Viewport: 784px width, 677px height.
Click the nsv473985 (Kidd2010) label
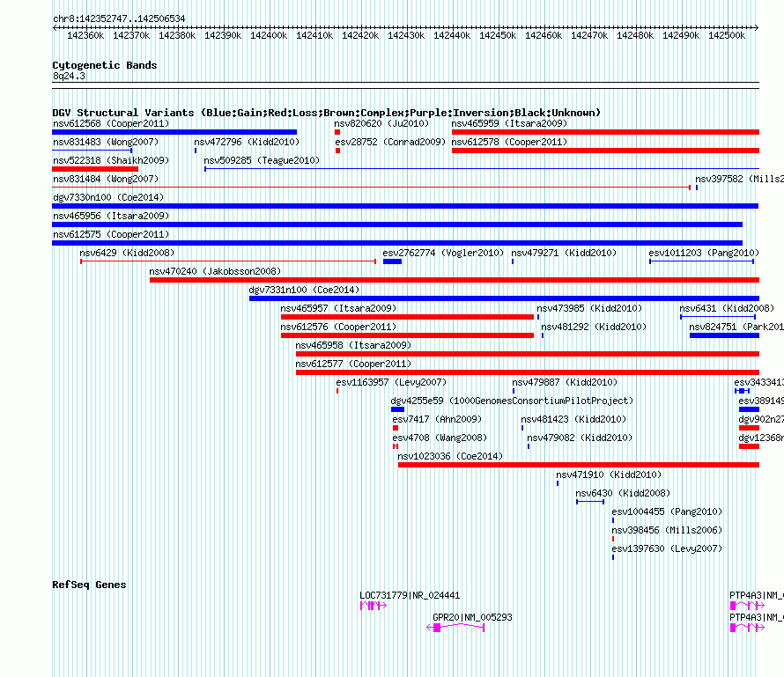click(589, 308)
